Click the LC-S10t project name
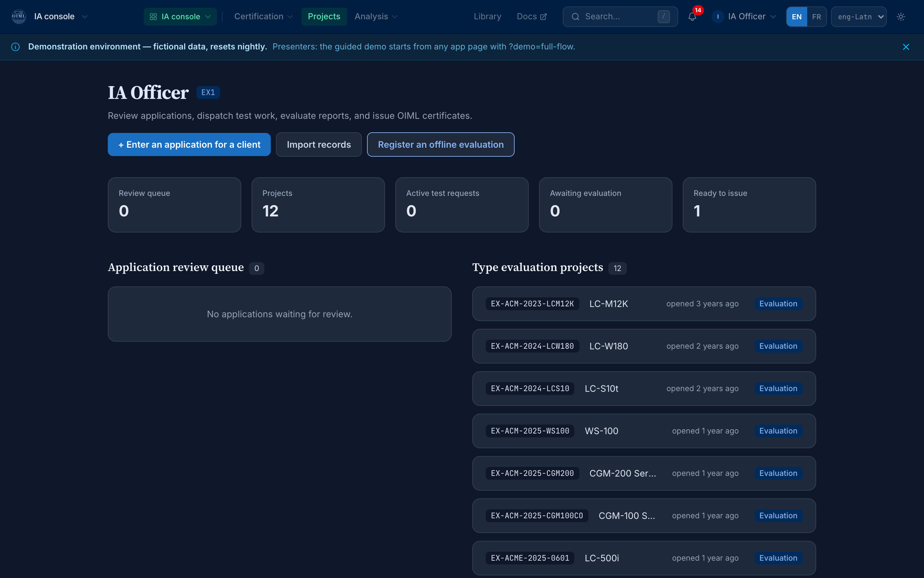The width and height of the screenshot is (924, 578). [601, 389]
